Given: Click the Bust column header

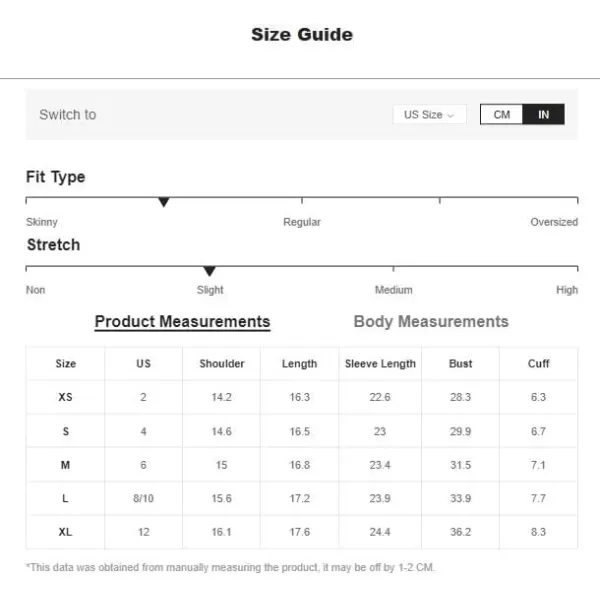Looking at the screenshot, I should pyautogui.click(x=460, y=364).
